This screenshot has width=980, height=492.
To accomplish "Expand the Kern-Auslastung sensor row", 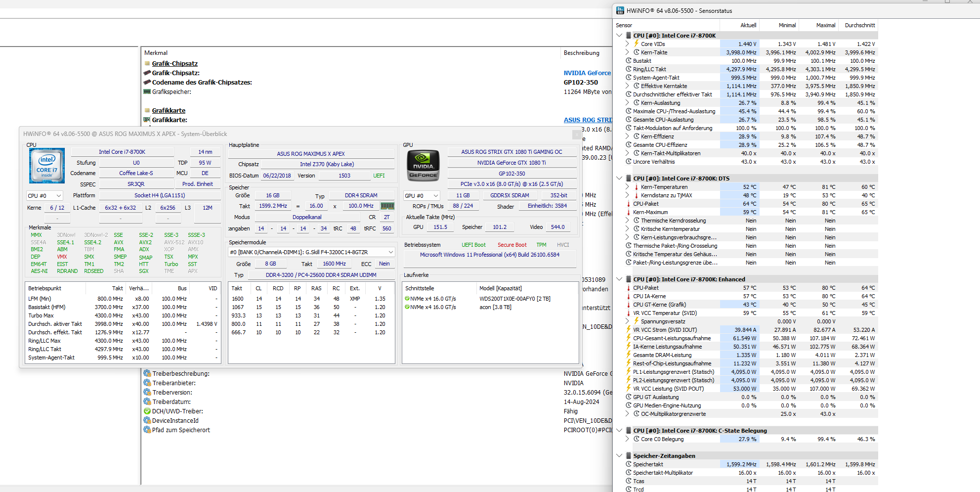I will [628, 103].
